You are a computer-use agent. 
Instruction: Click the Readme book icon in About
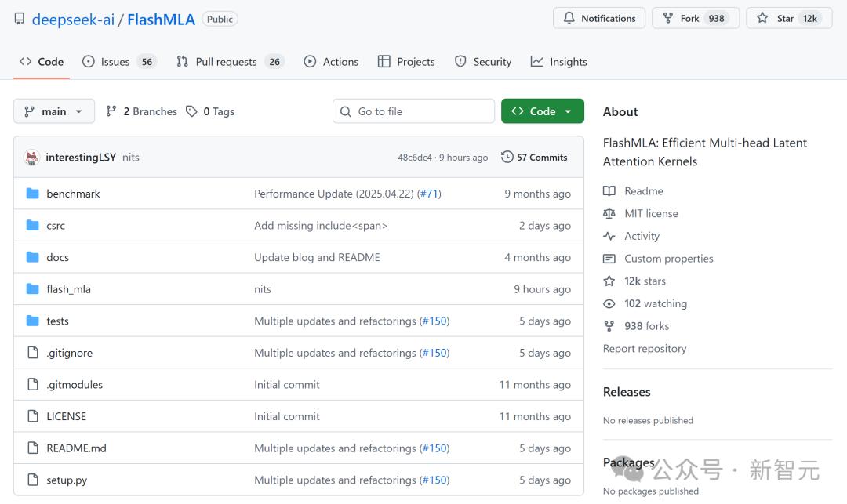(x=609, y=190)
